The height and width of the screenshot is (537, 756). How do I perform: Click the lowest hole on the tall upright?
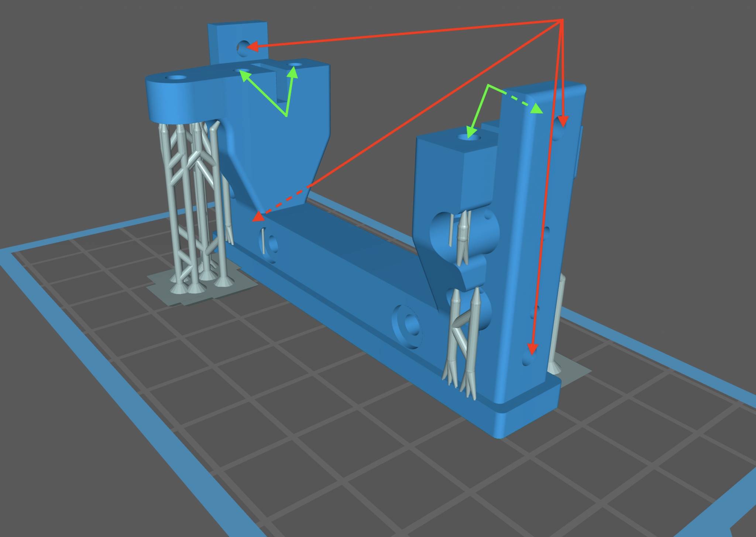click(x=528, y=359)
